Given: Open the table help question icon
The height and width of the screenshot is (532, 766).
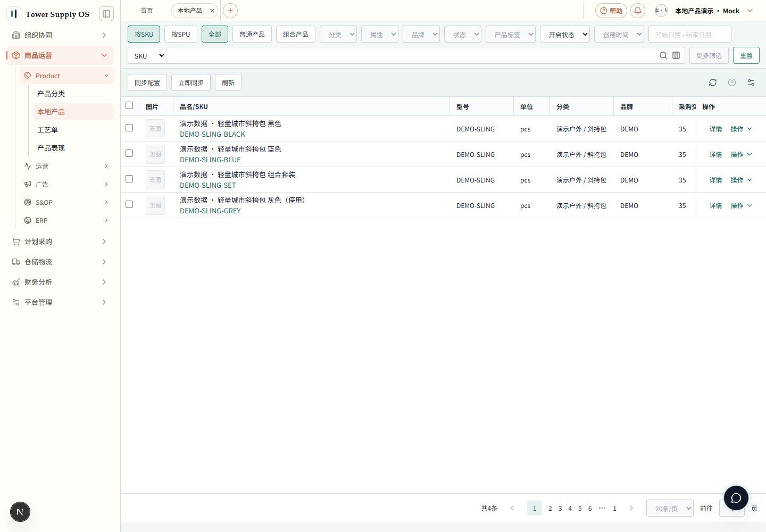Looking at the screenshot, I should (732, 82).
